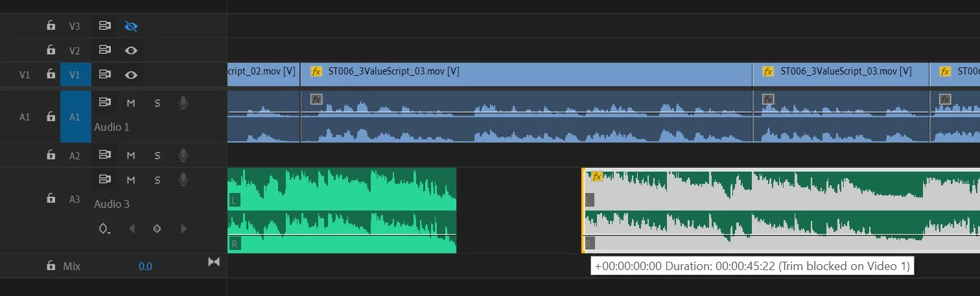Click the Mix track output icon
The width and height of the screenshot is (980, 296).
pos(214,262)
